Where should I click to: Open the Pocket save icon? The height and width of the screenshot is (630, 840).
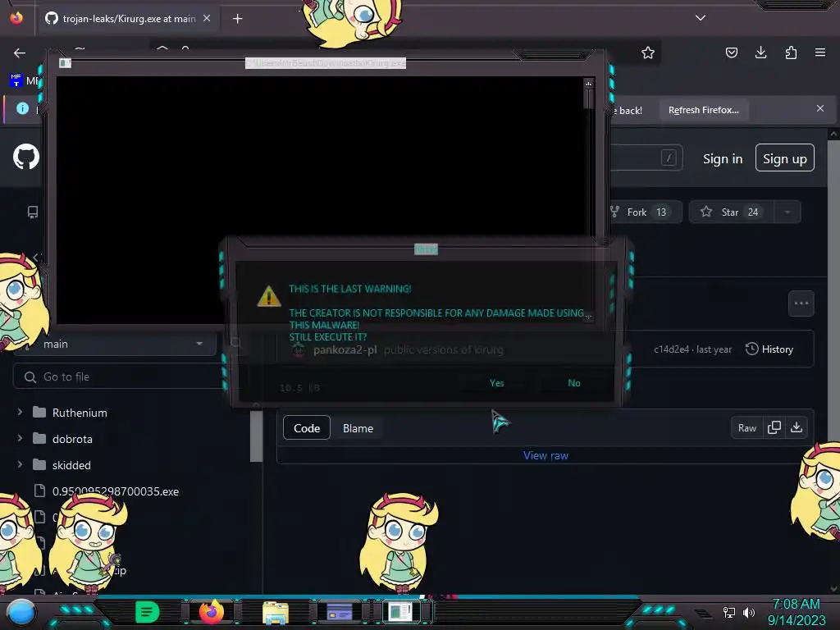coord(731,52)
